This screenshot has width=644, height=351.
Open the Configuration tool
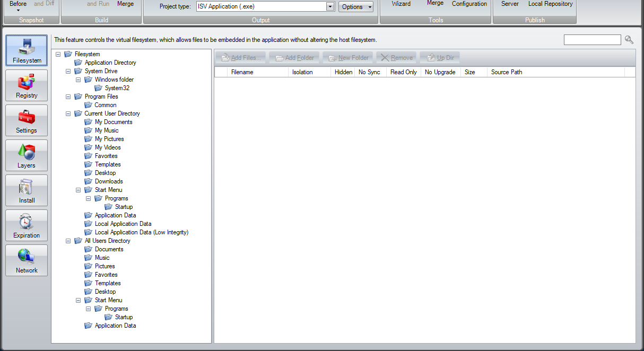pyautogui.click(x=469, y=4)
